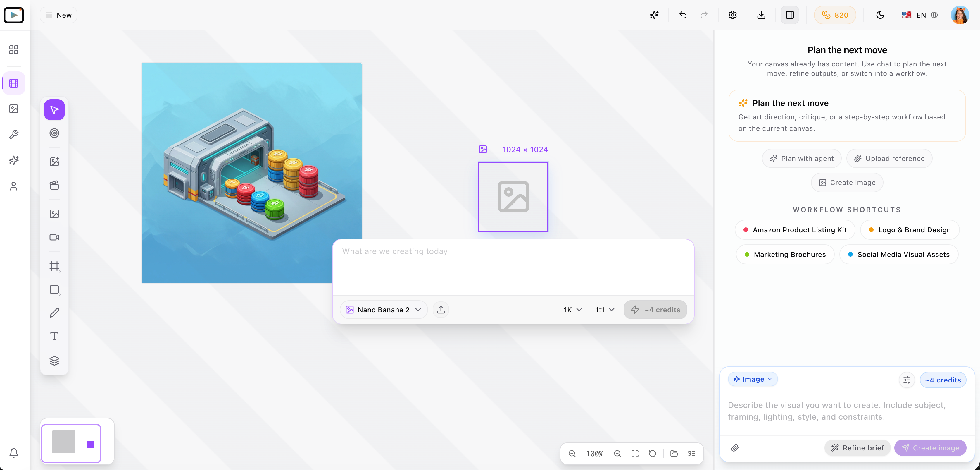The width and height of the screenshot is (980, 470).
Task: Open the 1:1 aspect ratio dropdown
Action: coord(605,310)
